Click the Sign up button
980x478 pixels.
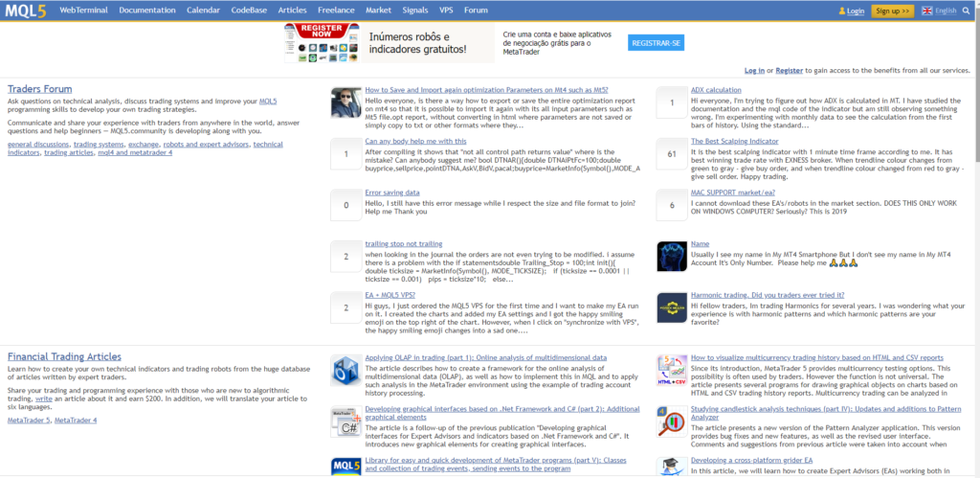coord(893,11)
